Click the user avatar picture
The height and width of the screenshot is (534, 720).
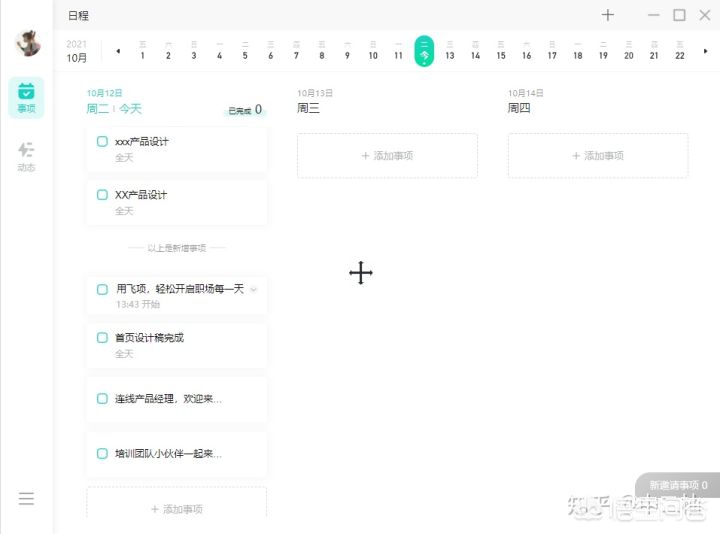click(28, 44)
